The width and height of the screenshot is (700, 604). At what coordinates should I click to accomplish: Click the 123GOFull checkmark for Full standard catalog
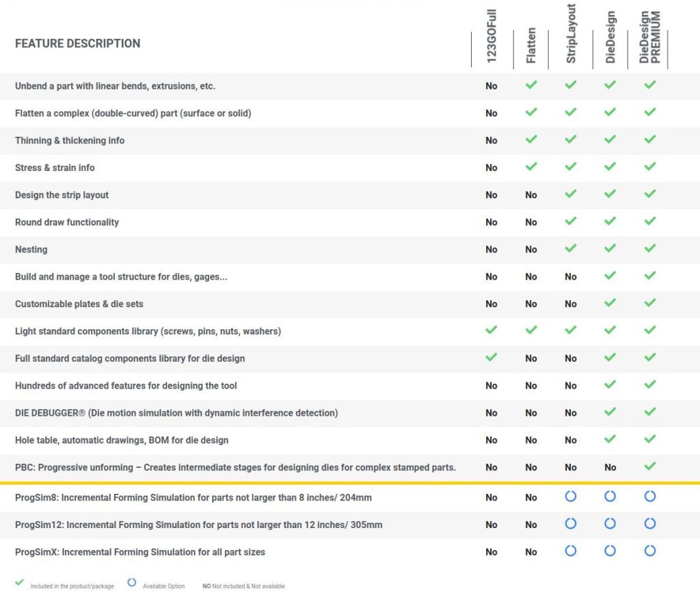pos(491,357)
